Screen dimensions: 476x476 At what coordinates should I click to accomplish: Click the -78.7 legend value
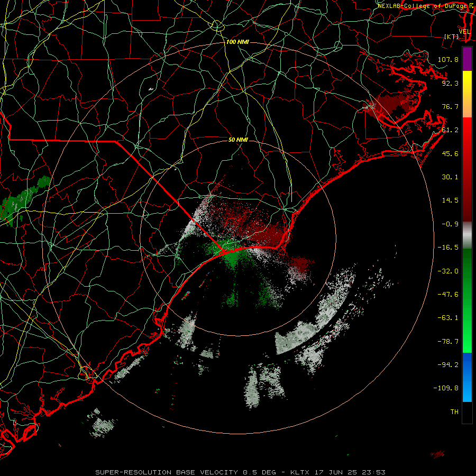(448, 342)
